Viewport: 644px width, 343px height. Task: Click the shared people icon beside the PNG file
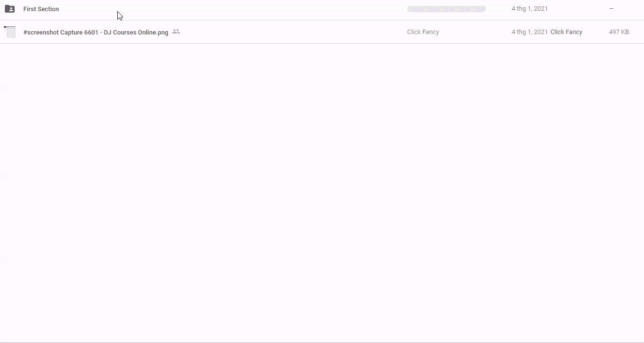click(x=176, y=32)
